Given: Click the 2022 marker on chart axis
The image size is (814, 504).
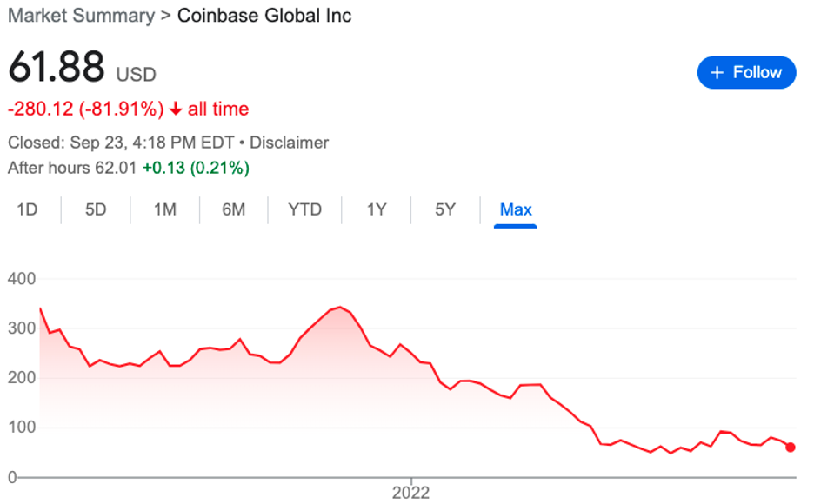Looking at the screenshot, I should (x=410, y=492).
